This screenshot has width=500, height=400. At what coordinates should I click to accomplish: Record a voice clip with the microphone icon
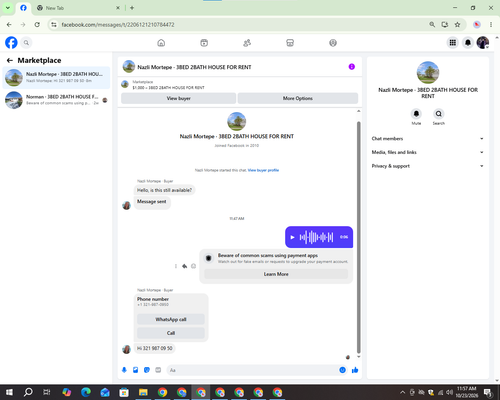pyautogui.click(x=124, y=370)
